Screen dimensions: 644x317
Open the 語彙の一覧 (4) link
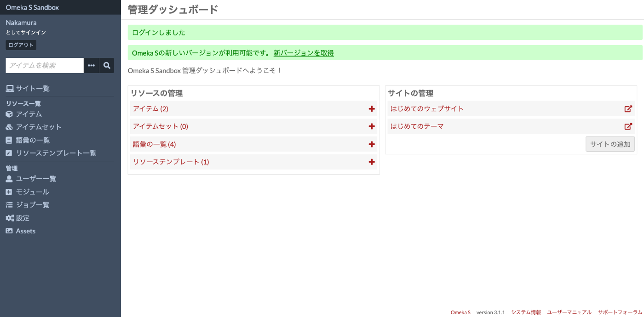coord(155,144)
